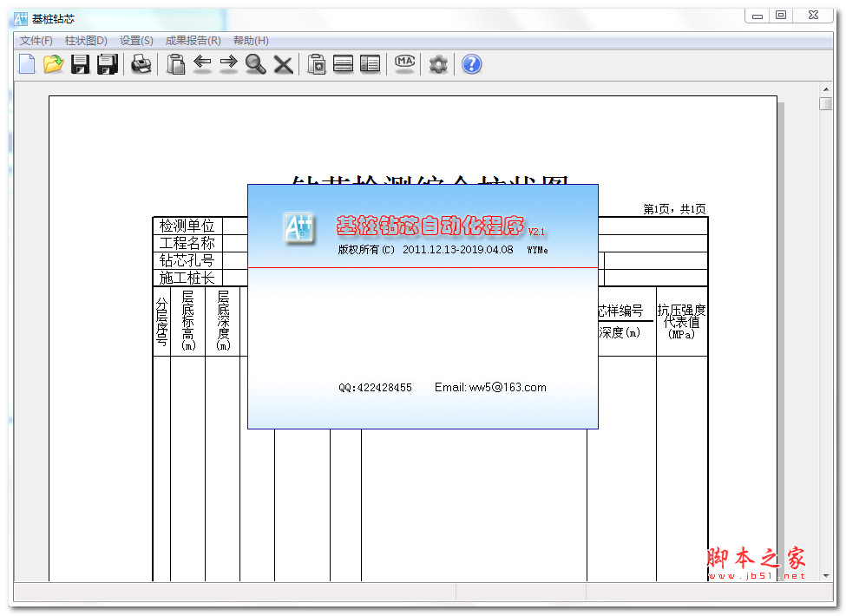
Task: Save with the single floppy disk icon
Action: (81, 64)
